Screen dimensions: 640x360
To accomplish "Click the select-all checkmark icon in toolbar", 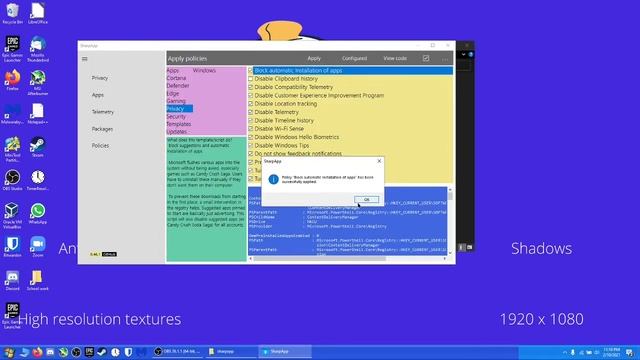I will click(x=426, y=58).
